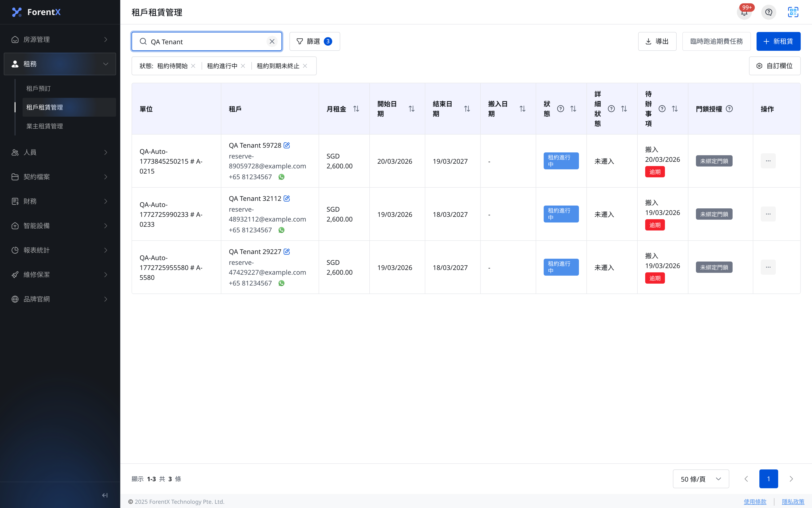Edit tenant QA Tenant 29227 pencil icon
Viewport: 812px width, 508px height.
coord(287,251)
